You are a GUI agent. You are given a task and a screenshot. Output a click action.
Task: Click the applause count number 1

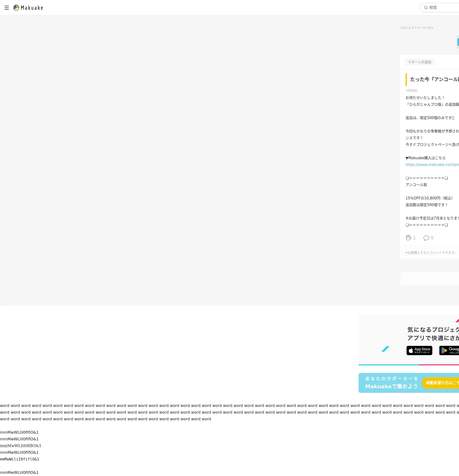(x=414, y=238)
